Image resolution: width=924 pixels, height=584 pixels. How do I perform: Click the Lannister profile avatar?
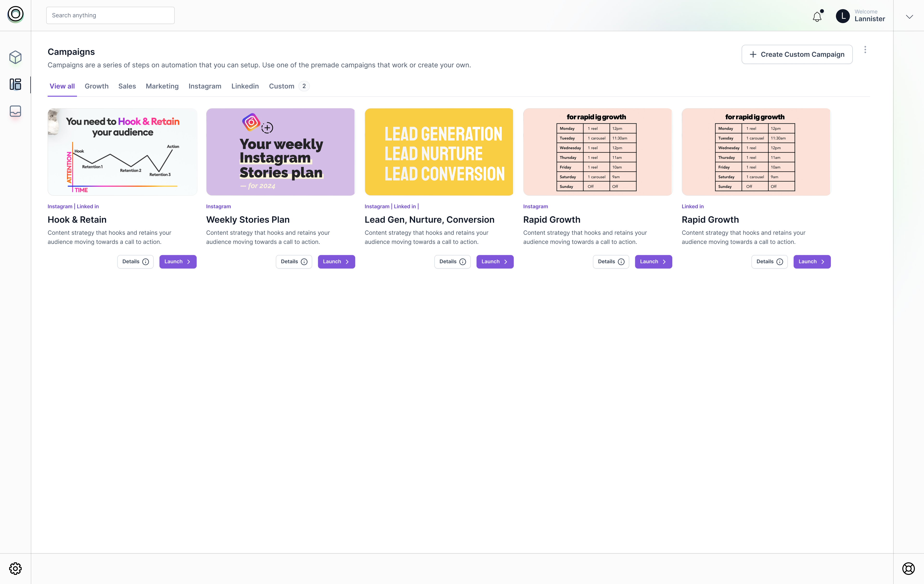tap(843, 16)
